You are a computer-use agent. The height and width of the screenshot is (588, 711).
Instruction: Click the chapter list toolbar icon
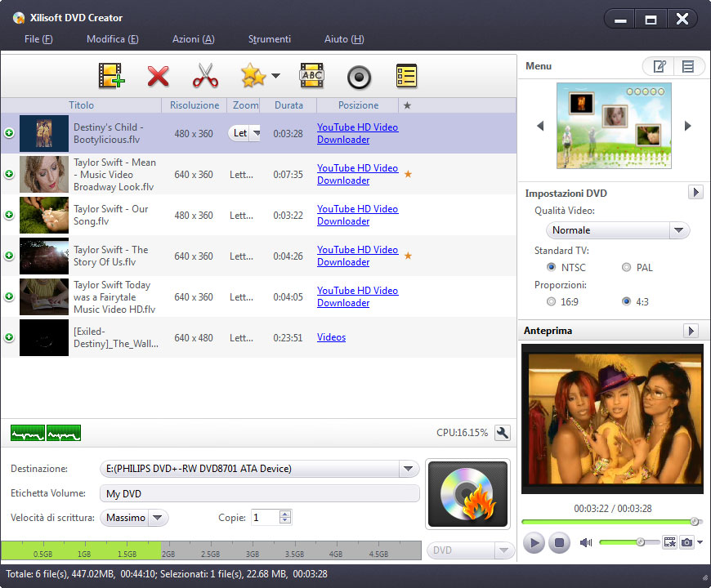[x=406, y=76]
